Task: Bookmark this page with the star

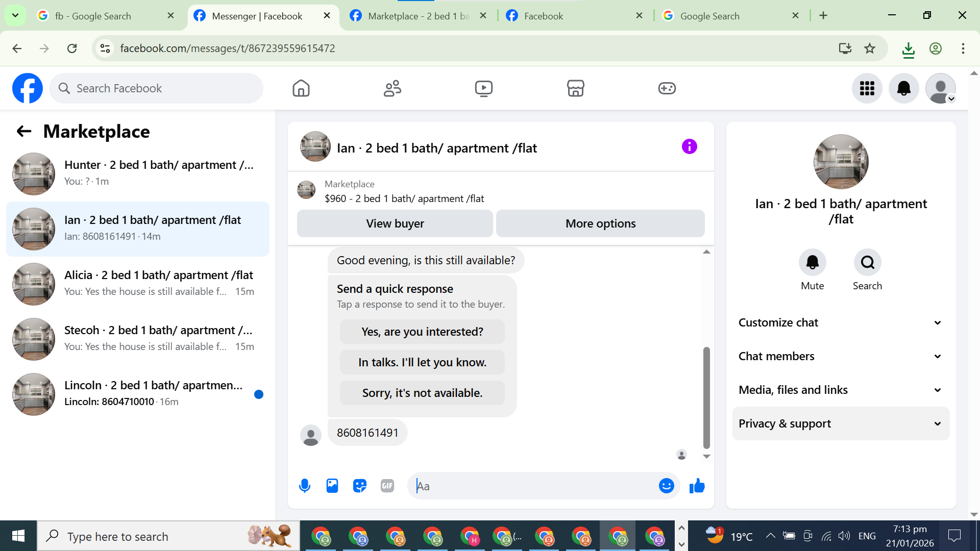Action: coord(870,48)
